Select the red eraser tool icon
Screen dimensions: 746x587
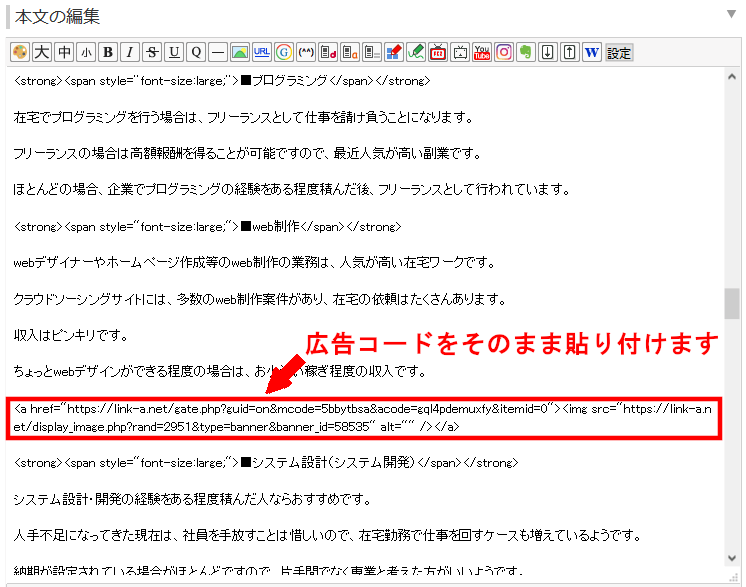pos(393,52)
